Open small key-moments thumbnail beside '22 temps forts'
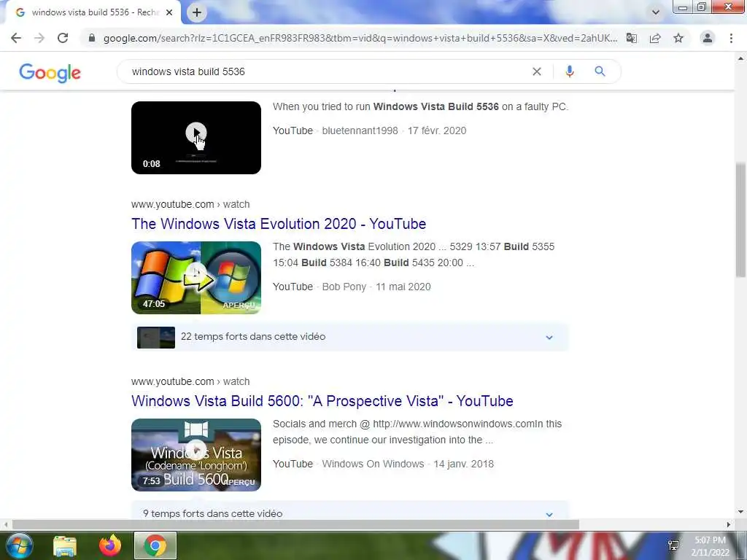The width and height of the screenshot is (747, 560). pos(156,337)
